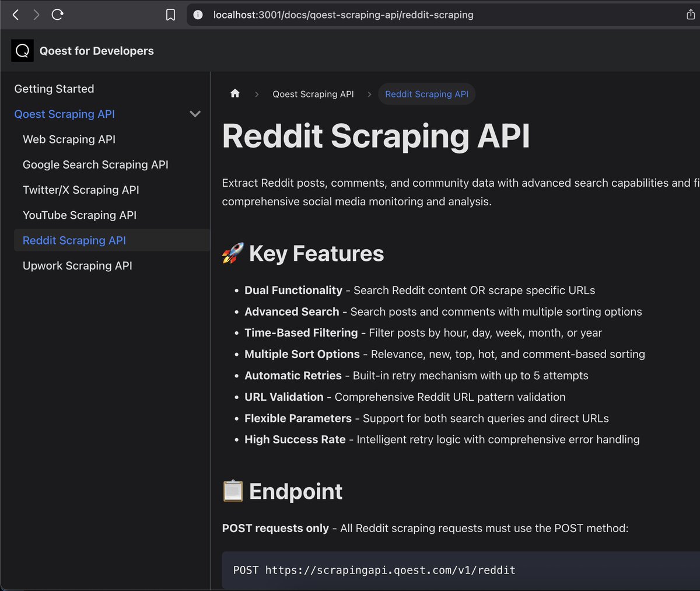
Task: Click the Flexible Parameters bullet text
Action: [x=426, y=418]
